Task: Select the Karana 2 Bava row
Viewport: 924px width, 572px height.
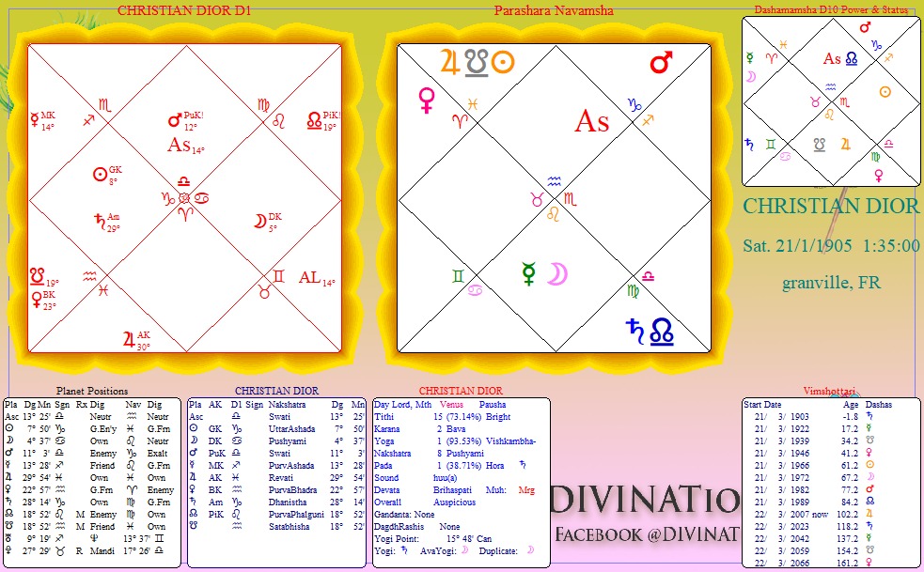Action: tap(420, 429)
